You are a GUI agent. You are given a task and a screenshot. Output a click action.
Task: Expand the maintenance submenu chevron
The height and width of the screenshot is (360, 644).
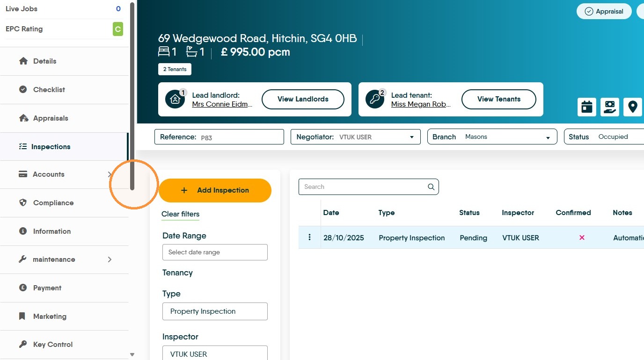[x=110, y=259]
